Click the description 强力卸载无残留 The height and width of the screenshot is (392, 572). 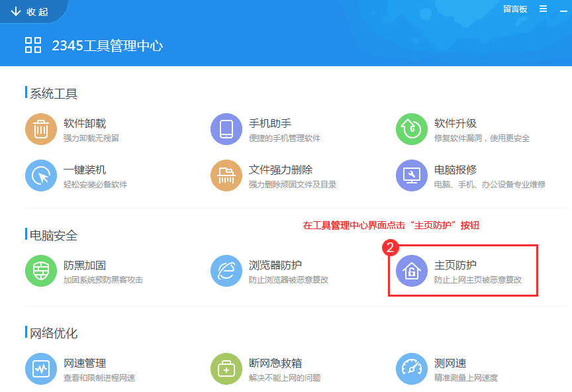91,138
